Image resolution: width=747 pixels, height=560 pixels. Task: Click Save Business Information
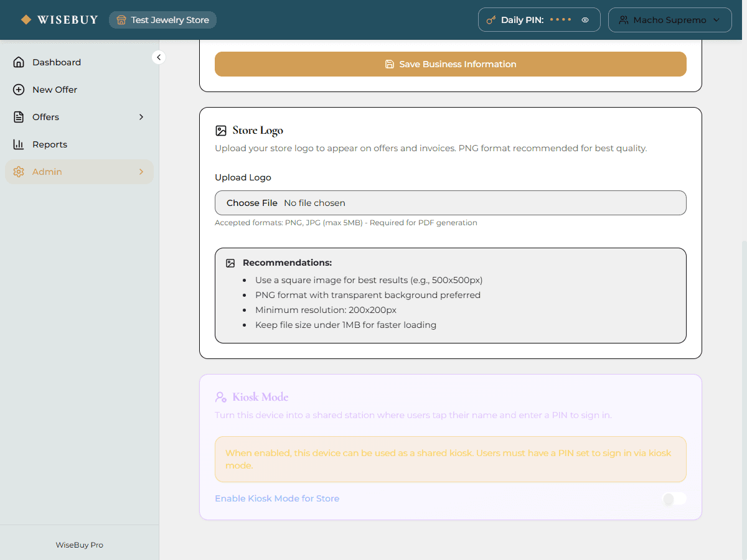click(450, 64)
